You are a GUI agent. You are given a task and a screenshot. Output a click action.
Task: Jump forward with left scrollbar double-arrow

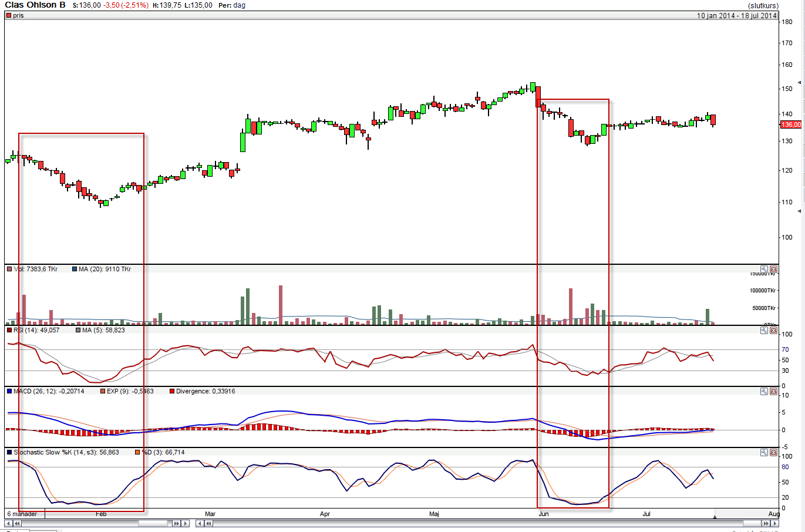click(176, 524)
